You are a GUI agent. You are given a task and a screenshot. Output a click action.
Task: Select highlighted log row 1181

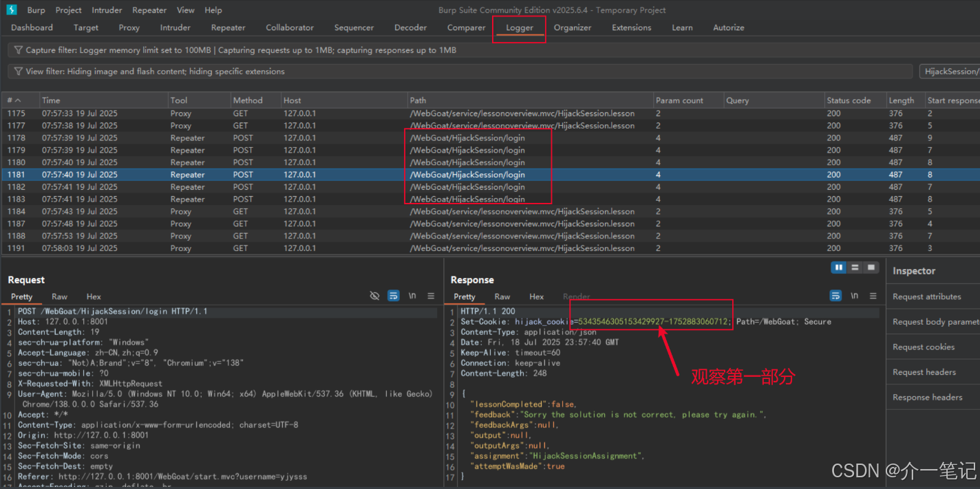click(490, 175)
